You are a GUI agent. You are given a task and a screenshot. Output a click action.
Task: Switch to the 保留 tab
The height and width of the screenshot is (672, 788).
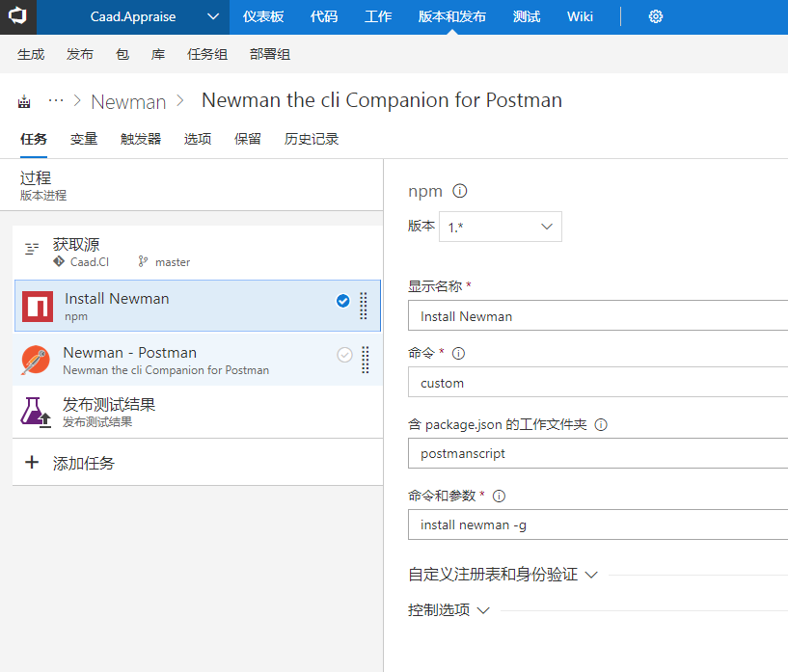248,139
